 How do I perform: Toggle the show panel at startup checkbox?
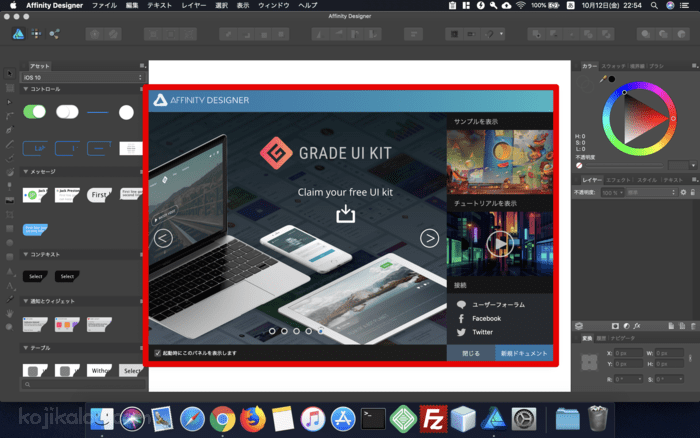click(x=158, y=353)
